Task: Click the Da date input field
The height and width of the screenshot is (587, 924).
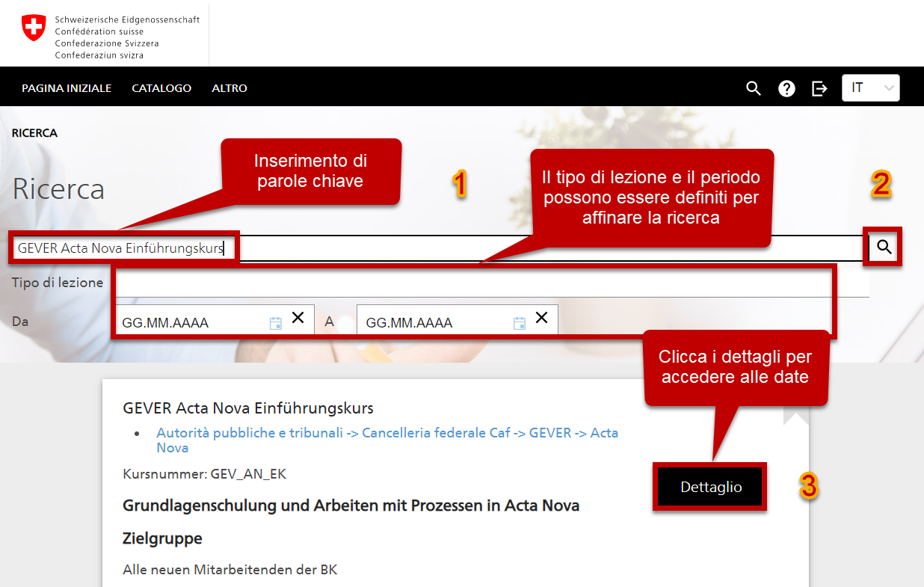Action: [215, 322]
